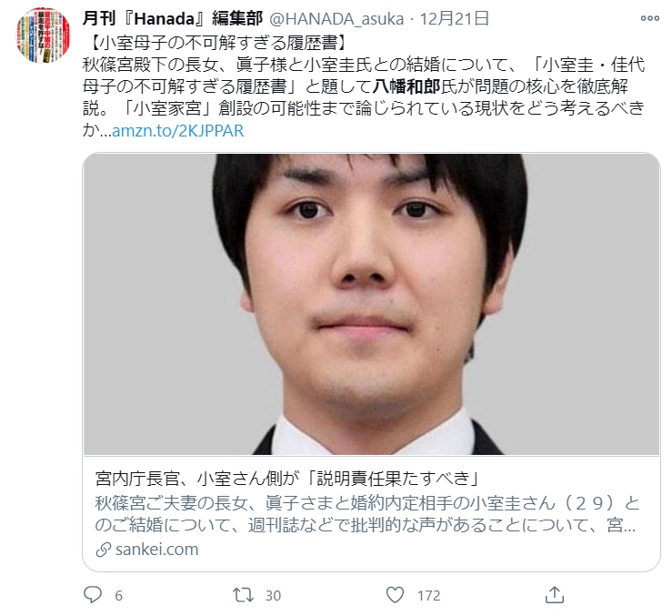Click the tweet heading 【小室母子の不可解すぎる履歴書】
672x616 pixels.
(218, 43)
